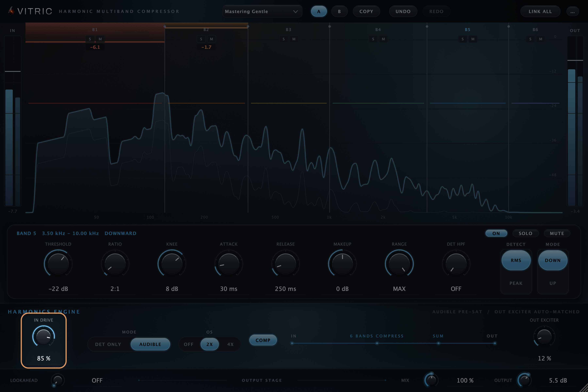Screen dimensions: 588x392
Task: Mute band B6 with its M button
Action: (540, 39)
